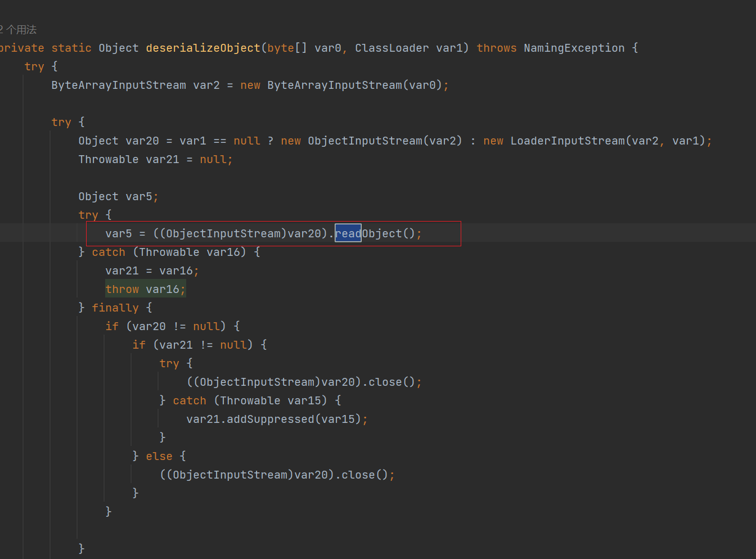Click the 'Object var5;' declaration
756x559 pixels.
point(118,197)
